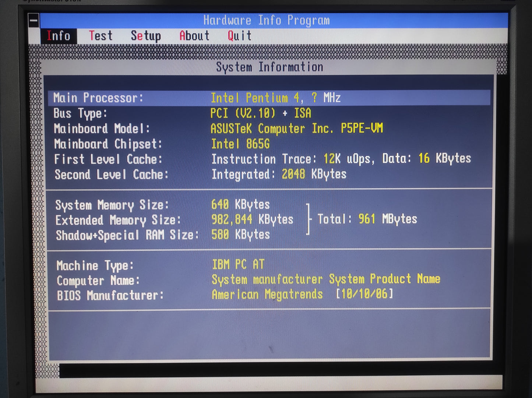Open the Setup menu
Screen dimensions: 532x398
(x=146, y=36)
